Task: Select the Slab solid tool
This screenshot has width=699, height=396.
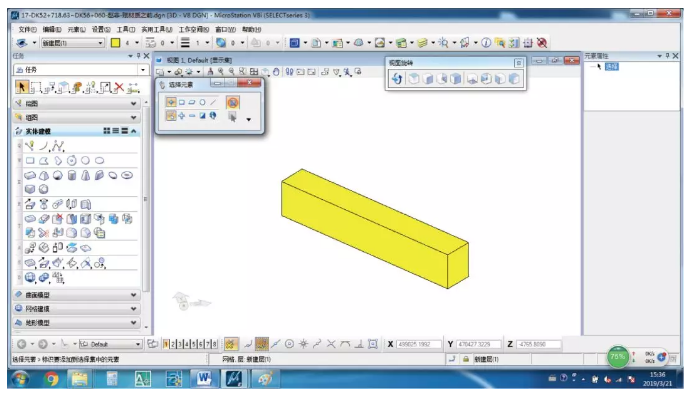Action: coord(30,175)
